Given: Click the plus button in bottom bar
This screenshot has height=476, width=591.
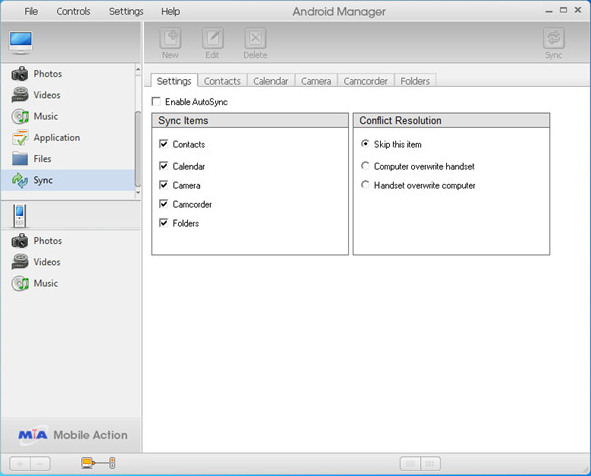Looking at the screenshot, I should point(20,464).
